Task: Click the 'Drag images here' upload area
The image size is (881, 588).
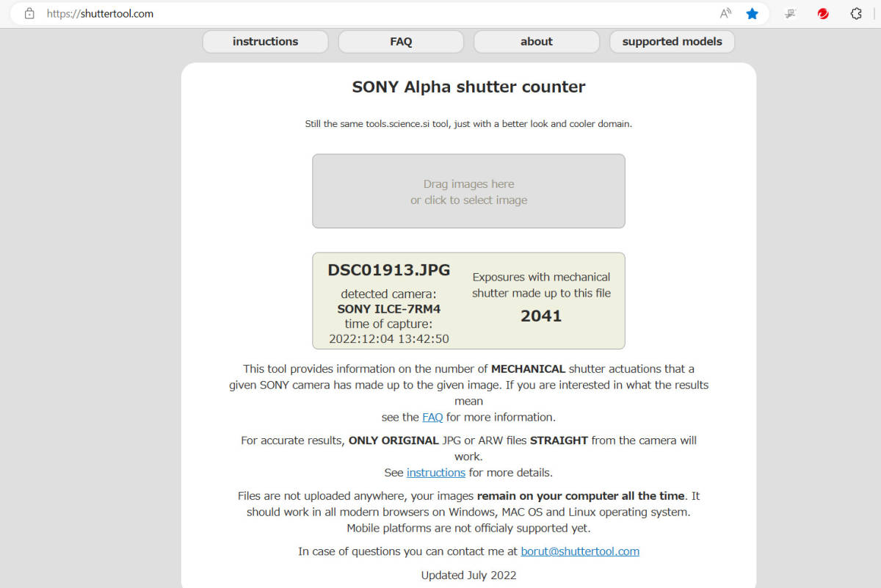Action: (x=468, y=191)
